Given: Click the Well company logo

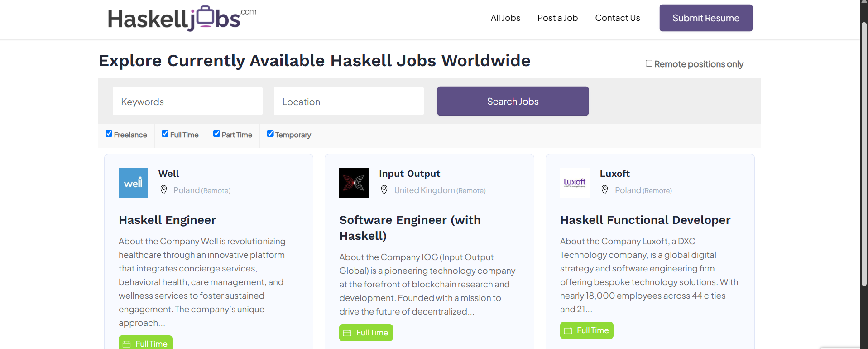Looking at the screenshot, I should coord(133,183).
